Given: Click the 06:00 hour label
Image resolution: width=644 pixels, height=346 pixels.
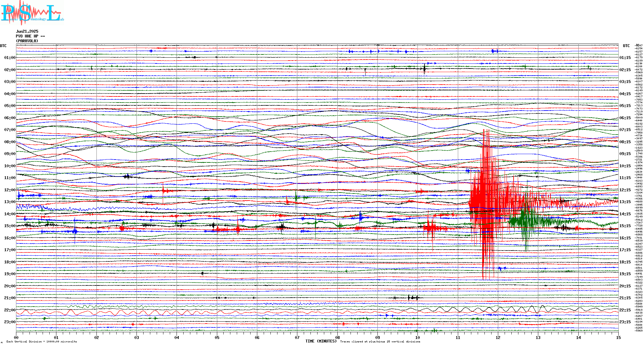Looking at the screenshot, I should coord(10,118).
